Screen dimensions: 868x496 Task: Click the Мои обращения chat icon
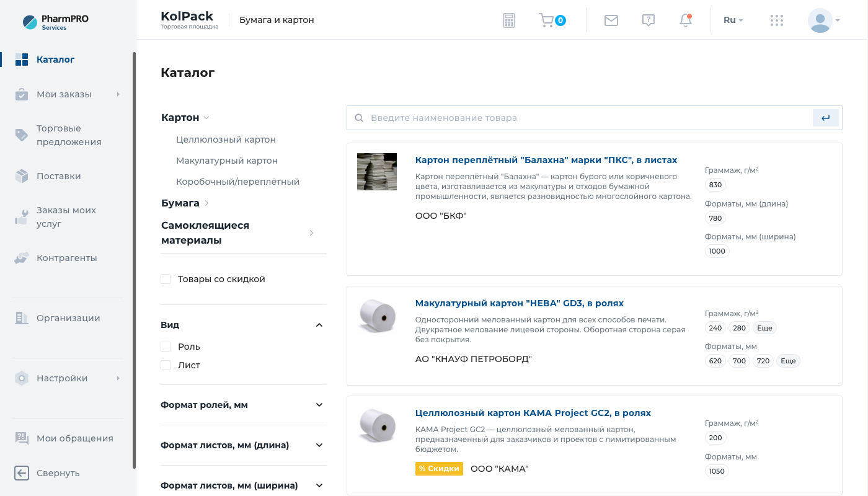[22, 438]
